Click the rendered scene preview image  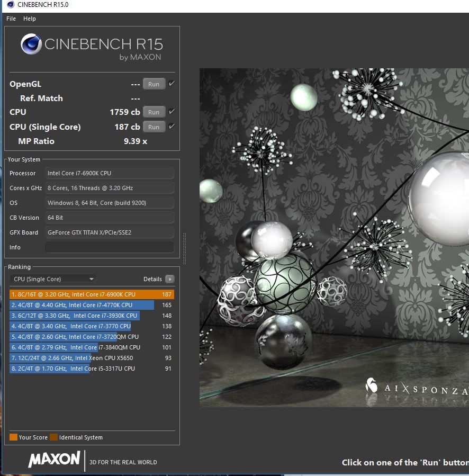334,237
